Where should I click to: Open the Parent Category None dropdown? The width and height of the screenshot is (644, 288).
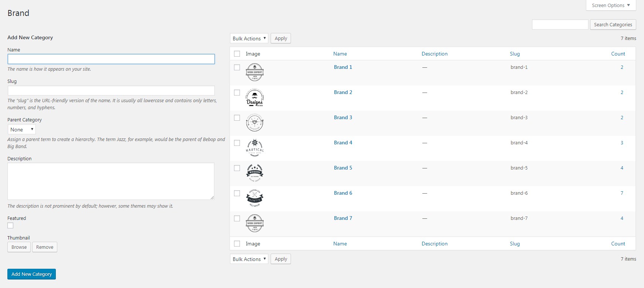pos(22,130)
